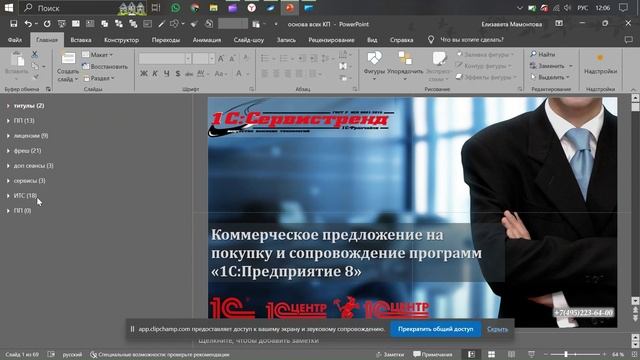Check accessibility recommendations in status bar

click(160, 354)
